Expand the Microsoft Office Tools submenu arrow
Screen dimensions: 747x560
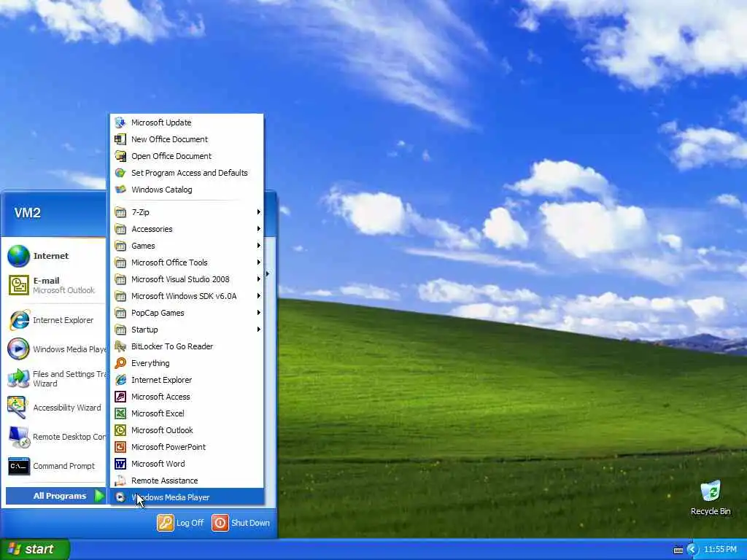259,262
